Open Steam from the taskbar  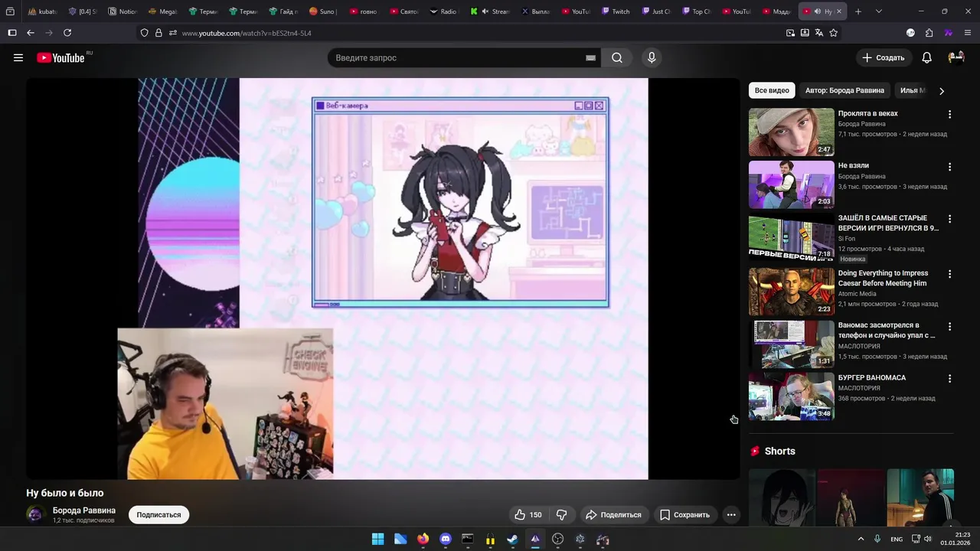point(513,540)
